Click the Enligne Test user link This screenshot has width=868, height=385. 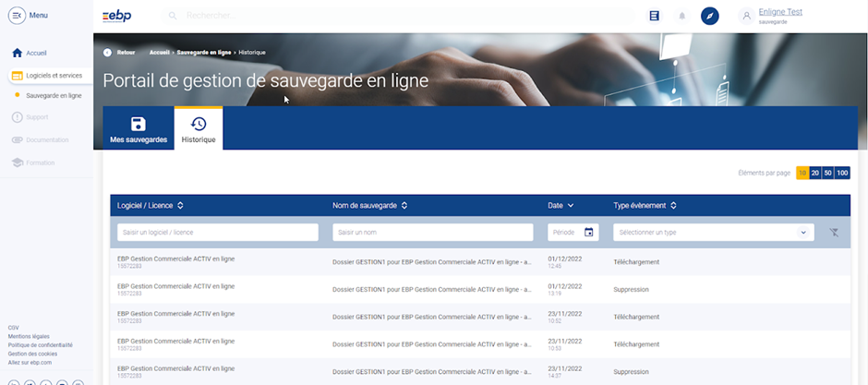pyautogui.click(x=780, y=12)
